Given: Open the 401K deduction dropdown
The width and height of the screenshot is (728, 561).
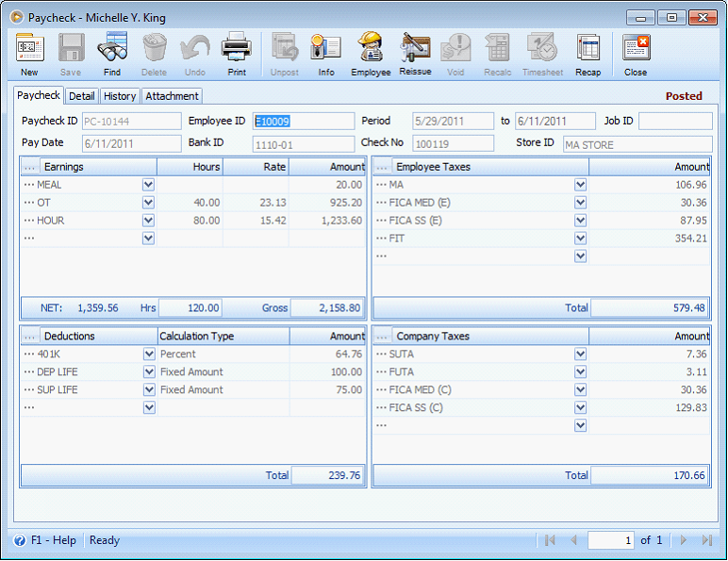Looking at the screenshot, I should [149, 354].
